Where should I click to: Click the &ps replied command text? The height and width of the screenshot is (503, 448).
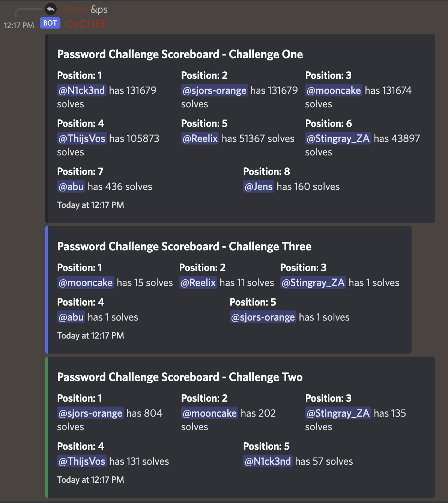[99, 9]
